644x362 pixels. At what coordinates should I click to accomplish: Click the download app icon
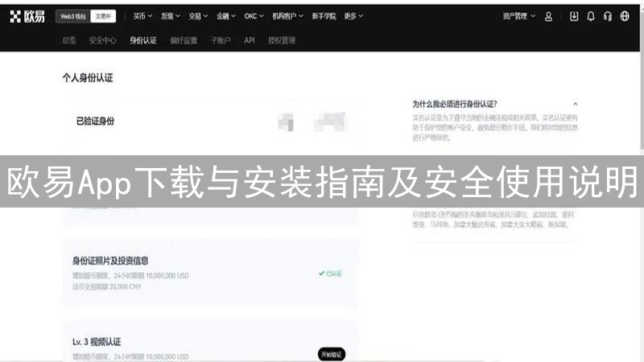(574, 16)
